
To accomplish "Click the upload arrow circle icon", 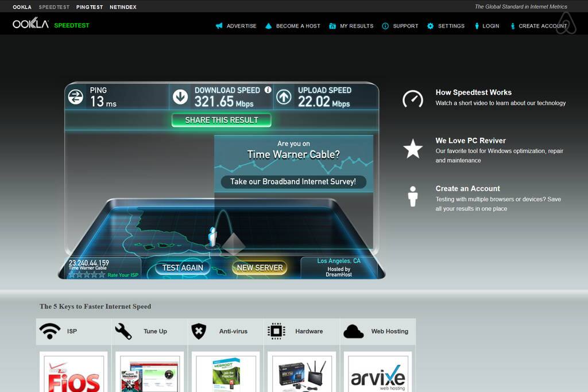I will [x=284, y=96].
